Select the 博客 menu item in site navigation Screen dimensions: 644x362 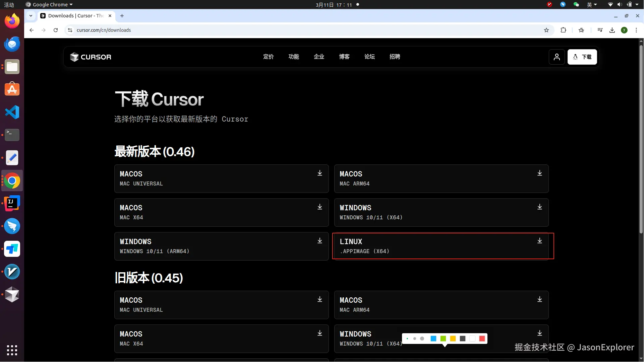point(344,57)
